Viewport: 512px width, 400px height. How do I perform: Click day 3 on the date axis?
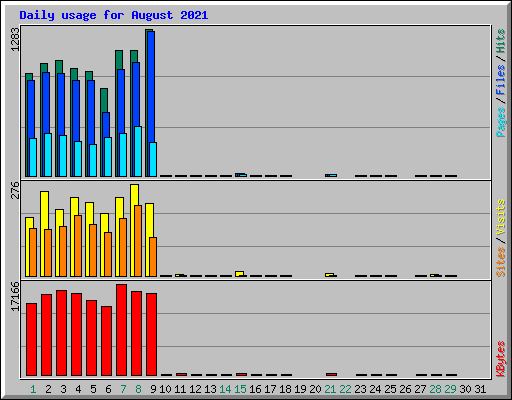63,389
